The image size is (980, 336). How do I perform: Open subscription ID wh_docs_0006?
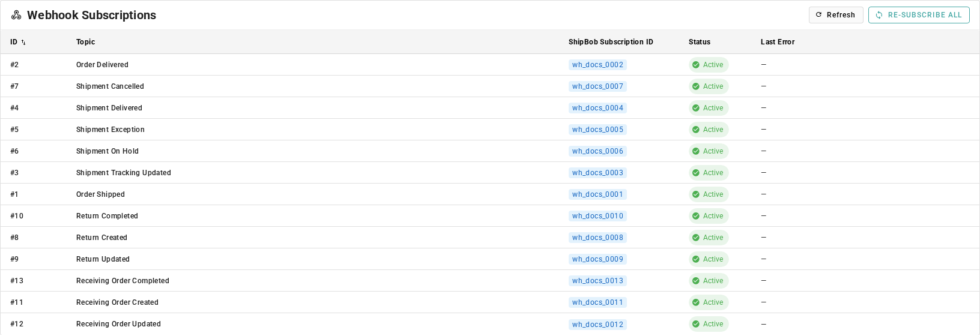[x=597, y=151]
